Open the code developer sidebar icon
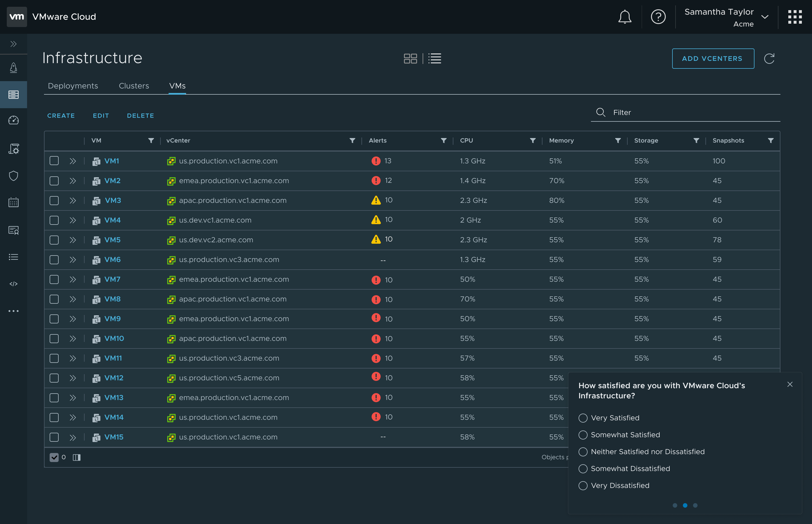The height and width of the screenshot is (524, 812). [13, 284]
